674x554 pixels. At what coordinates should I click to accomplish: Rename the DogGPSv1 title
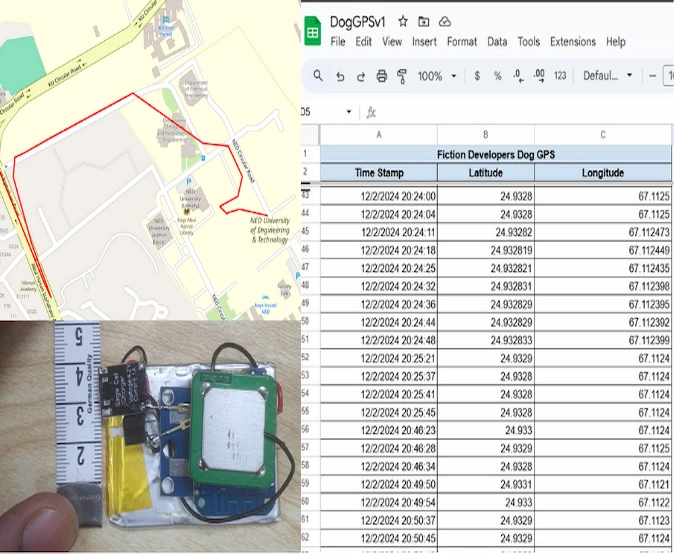tap(357, 21)
